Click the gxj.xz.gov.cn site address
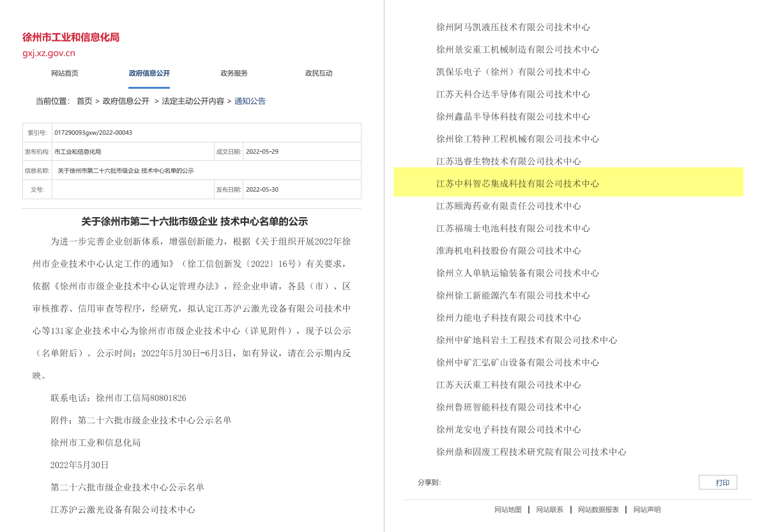This screenshot has height=532, width=769. point(49,53)
